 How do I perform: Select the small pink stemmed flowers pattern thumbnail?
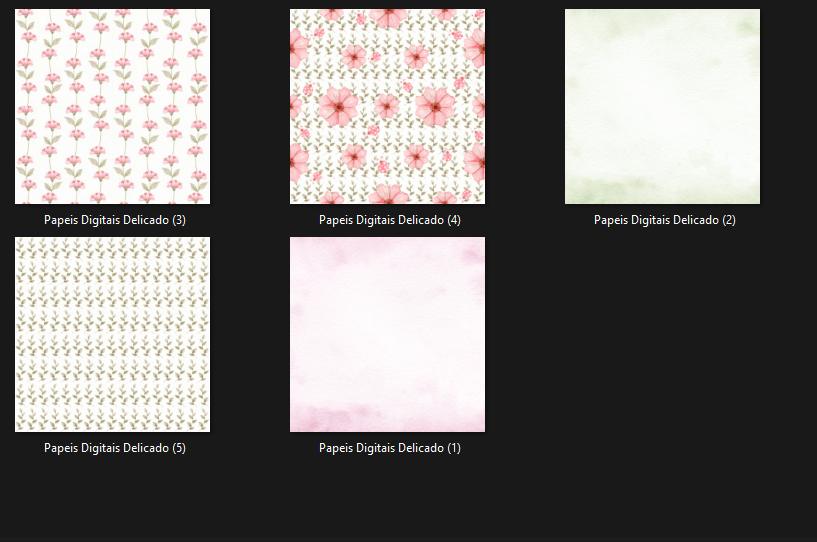pos(112,106)
